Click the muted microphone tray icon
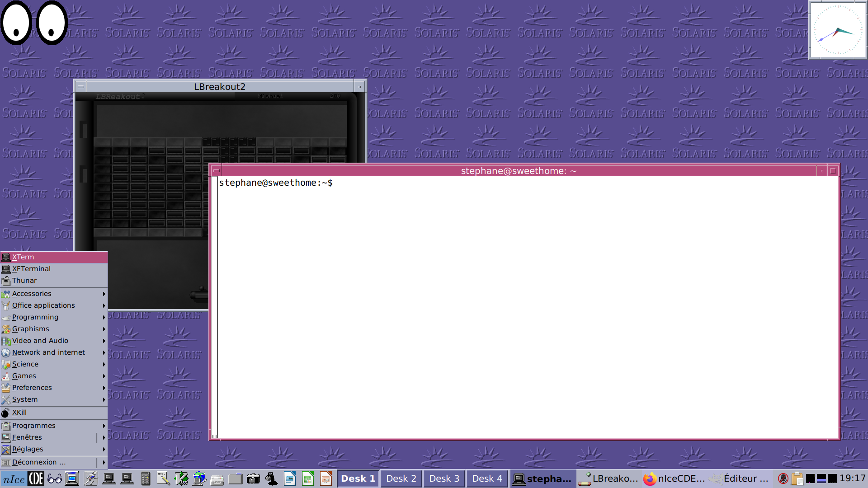Screen dimensions: 868x488 tap(783, 479)
